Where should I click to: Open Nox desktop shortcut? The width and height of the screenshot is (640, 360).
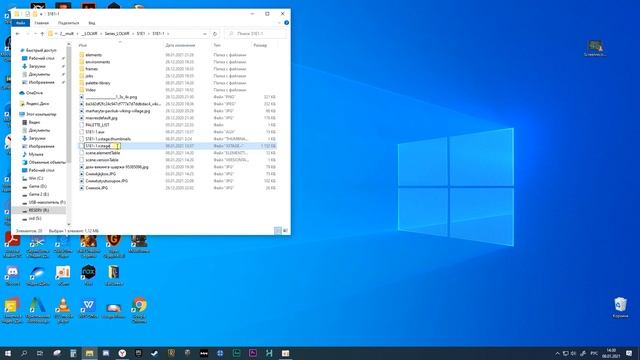[88, 276]
